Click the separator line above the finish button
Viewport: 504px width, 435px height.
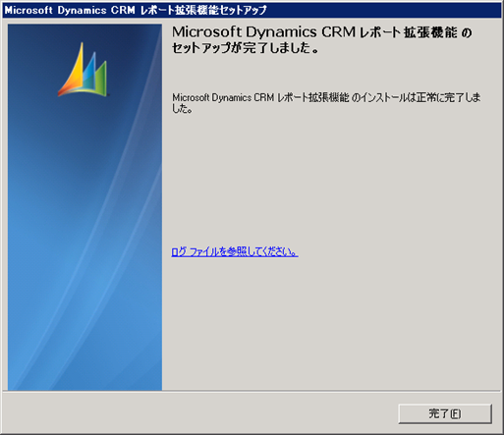point(252,391)
